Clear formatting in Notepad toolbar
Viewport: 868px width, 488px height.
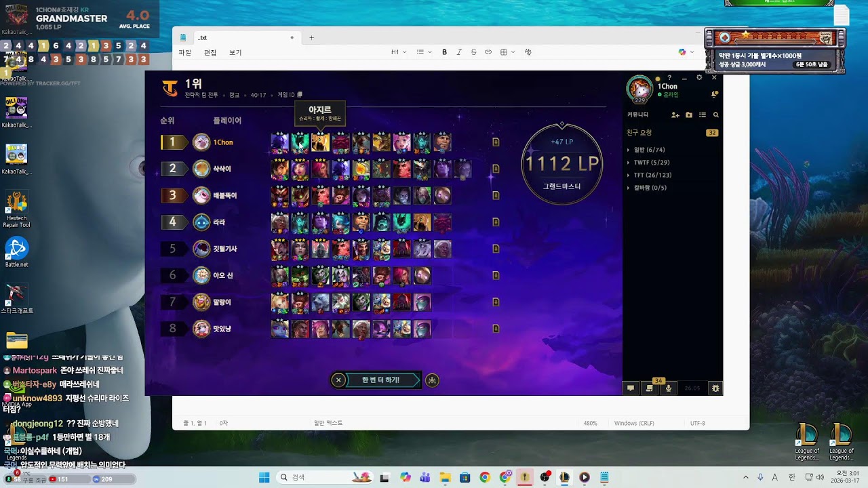528,52
